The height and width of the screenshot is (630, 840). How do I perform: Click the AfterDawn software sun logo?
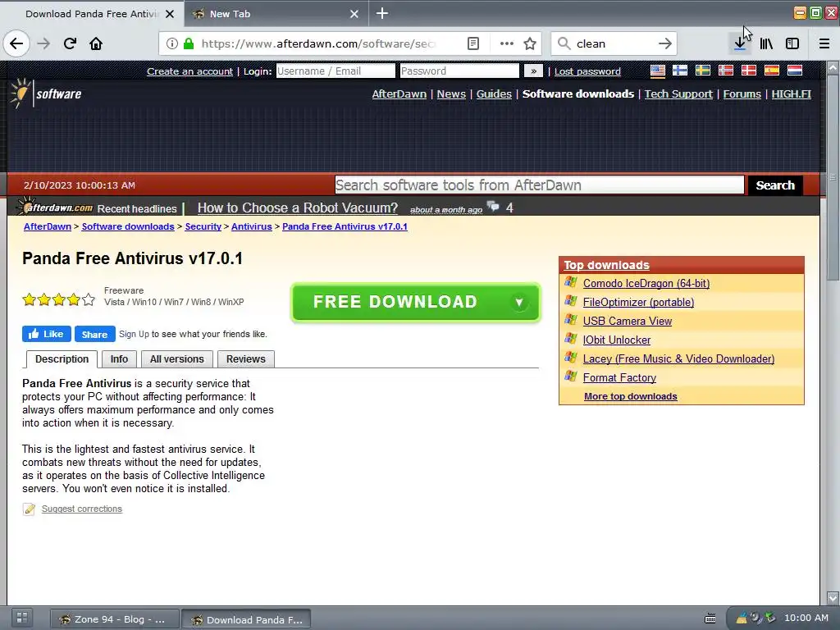coord(21,94)
